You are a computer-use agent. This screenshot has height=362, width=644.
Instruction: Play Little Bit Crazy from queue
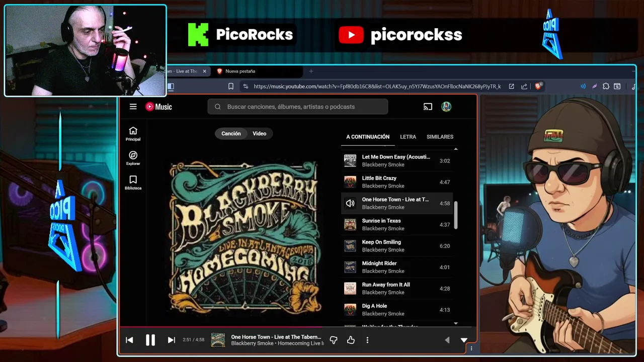[x=397, y=182]
